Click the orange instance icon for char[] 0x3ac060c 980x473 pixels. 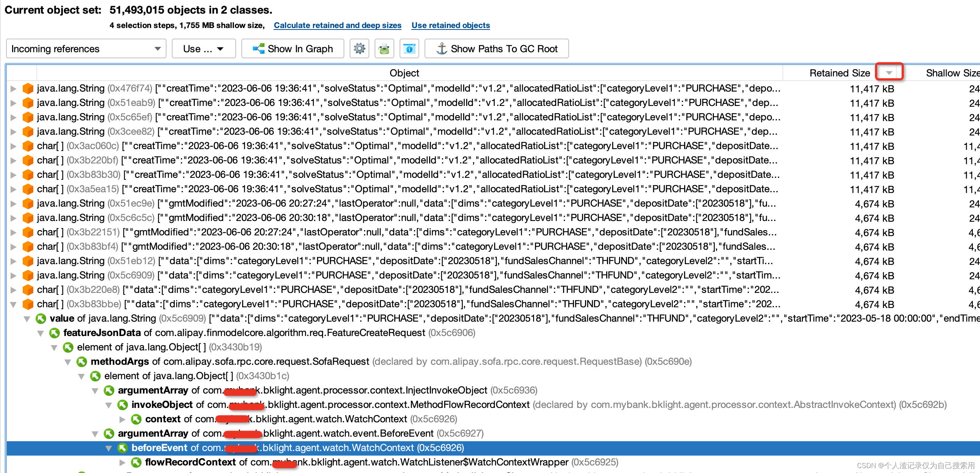(28, 146)
